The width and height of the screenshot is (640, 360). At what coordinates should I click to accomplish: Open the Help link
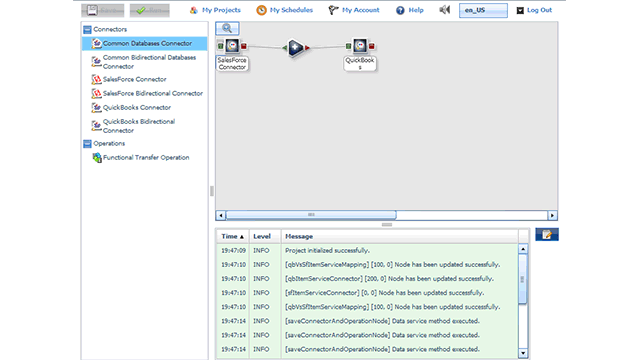(416, 10)
